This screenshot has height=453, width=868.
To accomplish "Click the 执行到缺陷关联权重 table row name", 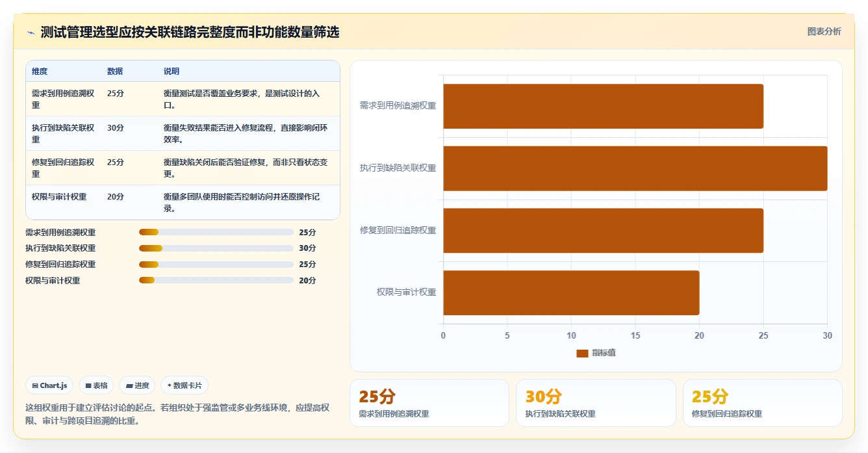I will click(63, 133).
